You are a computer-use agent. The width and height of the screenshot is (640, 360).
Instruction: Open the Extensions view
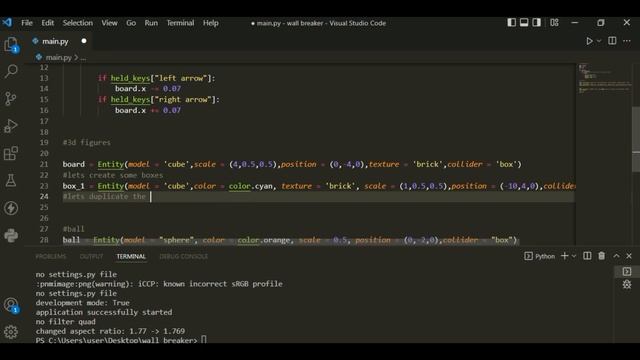click(11, 153)
